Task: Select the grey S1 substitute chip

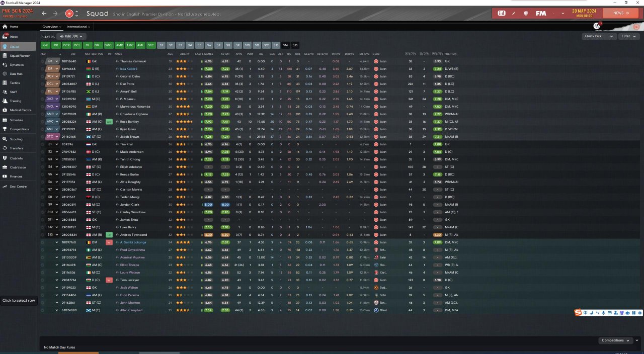Action: tap(161, 45)
